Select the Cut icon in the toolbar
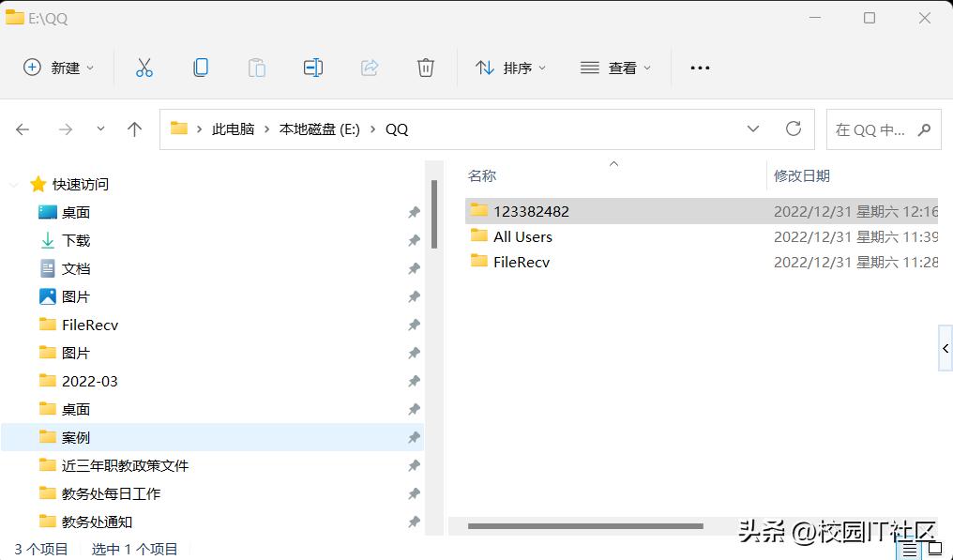 pos(144,67)
